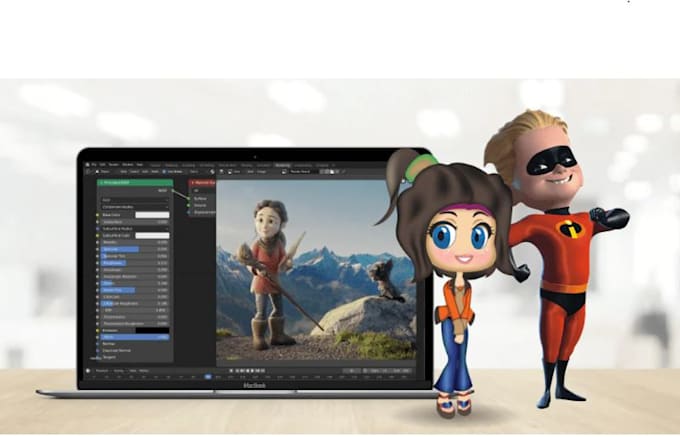Image resolution: width=680 pixels, height=437 pixels.
Task: Open the Window menu
Action: click(128, 165)
